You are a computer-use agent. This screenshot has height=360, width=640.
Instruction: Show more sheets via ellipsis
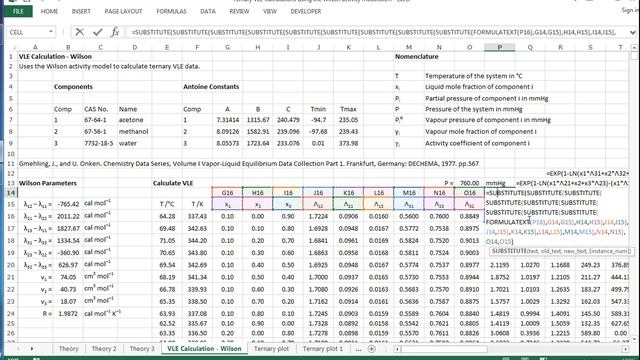coord(358,349)
